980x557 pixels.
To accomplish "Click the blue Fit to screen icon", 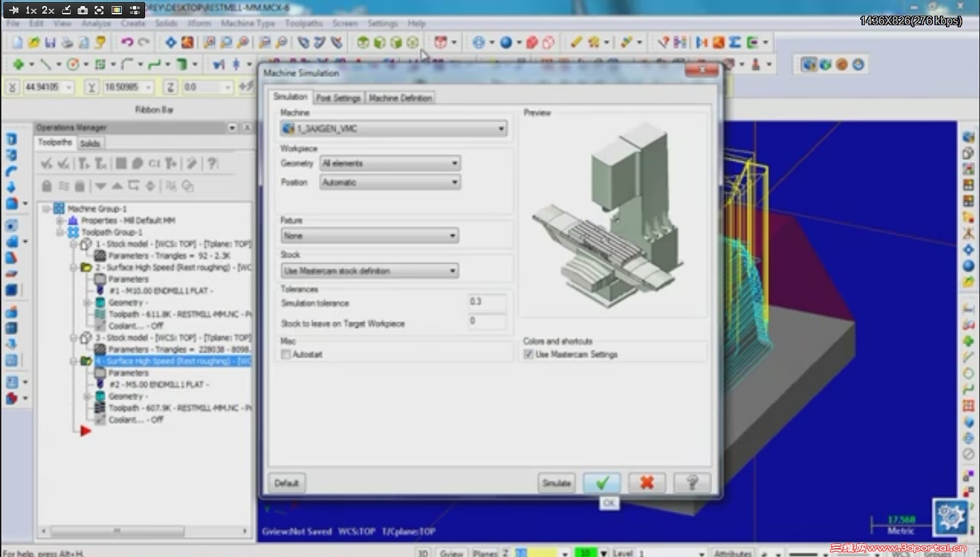I will click(170, 43).
